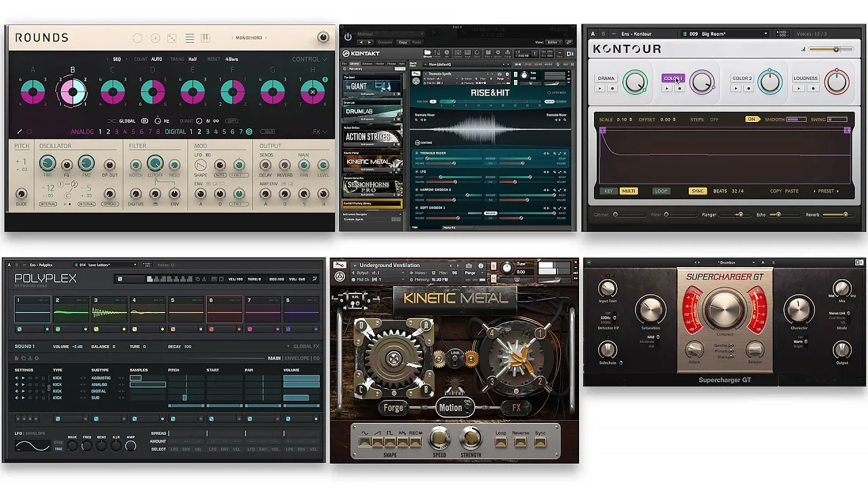868x488 pixels.
Task: Open the MAIN tab in Polyplex
Action: pyautogui.click(x=274, y=358)
